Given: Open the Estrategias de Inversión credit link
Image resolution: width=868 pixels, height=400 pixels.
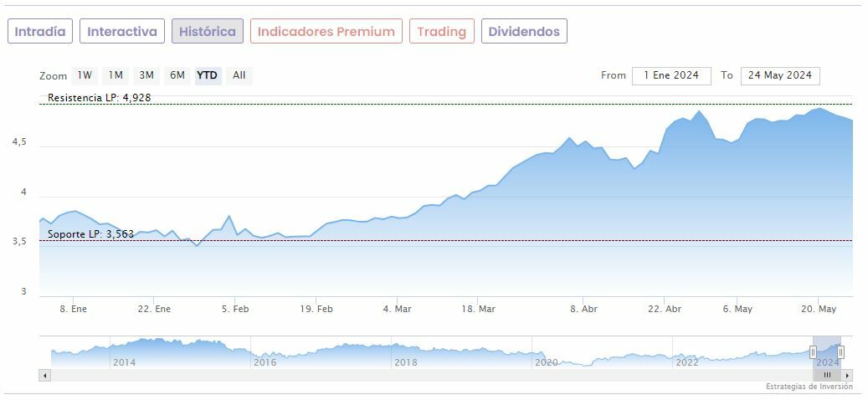Looking at the screenshot, I should (809, 387).
